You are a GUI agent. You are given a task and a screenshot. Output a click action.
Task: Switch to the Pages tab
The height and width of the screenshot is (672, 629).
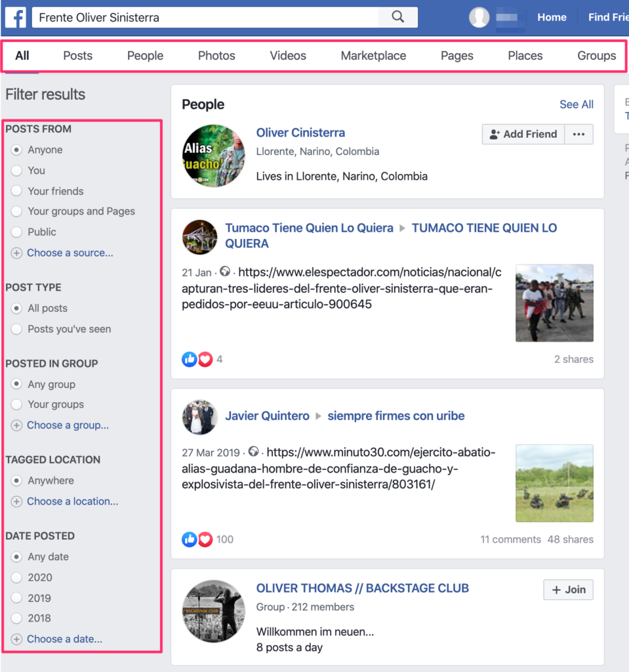[457, 56]
